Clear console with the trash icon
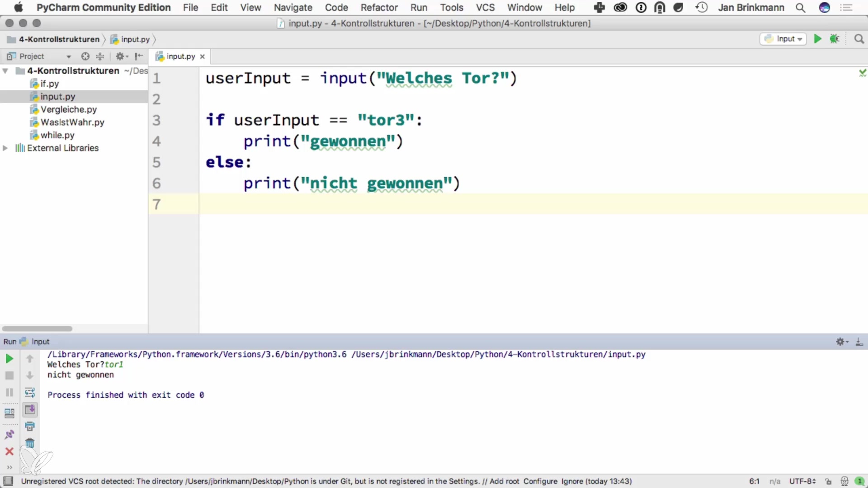Viewport: 868px width, 488px height. click(30, 443)
